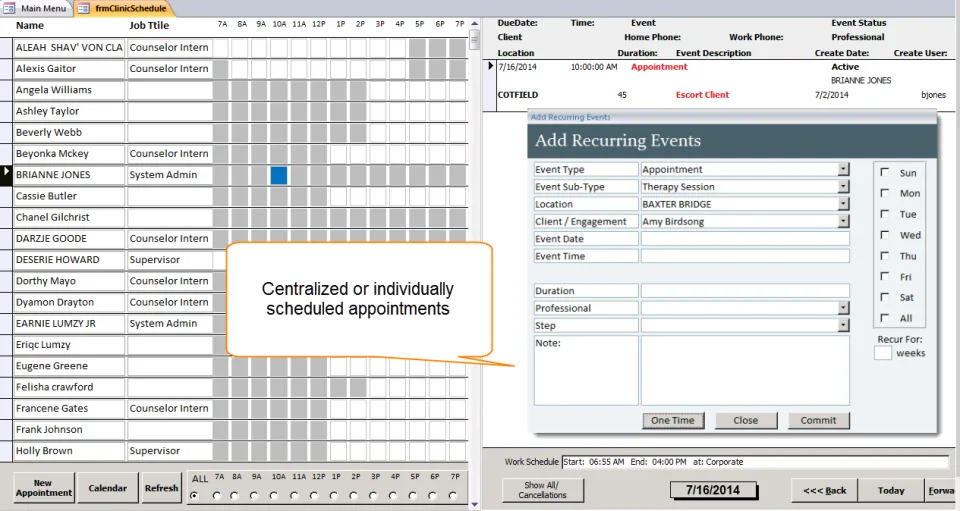Select the Frank Johnson name row
960x511 pixels.
(x=69, y=430)
